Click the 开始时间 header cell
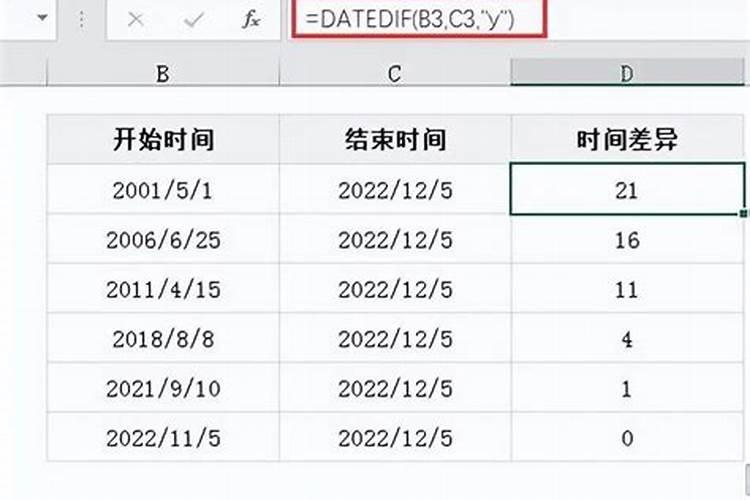 (x=163, y=139)
